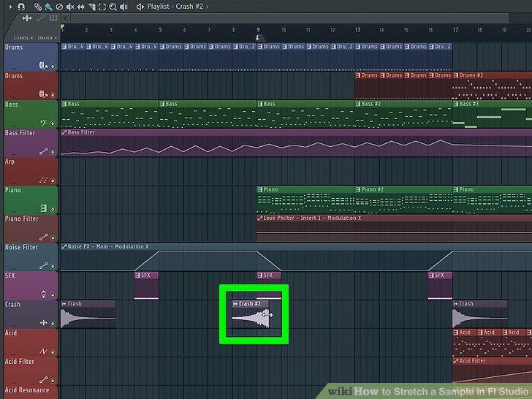Mute the Bass track
Screen dimensions: 532x399
53,123
